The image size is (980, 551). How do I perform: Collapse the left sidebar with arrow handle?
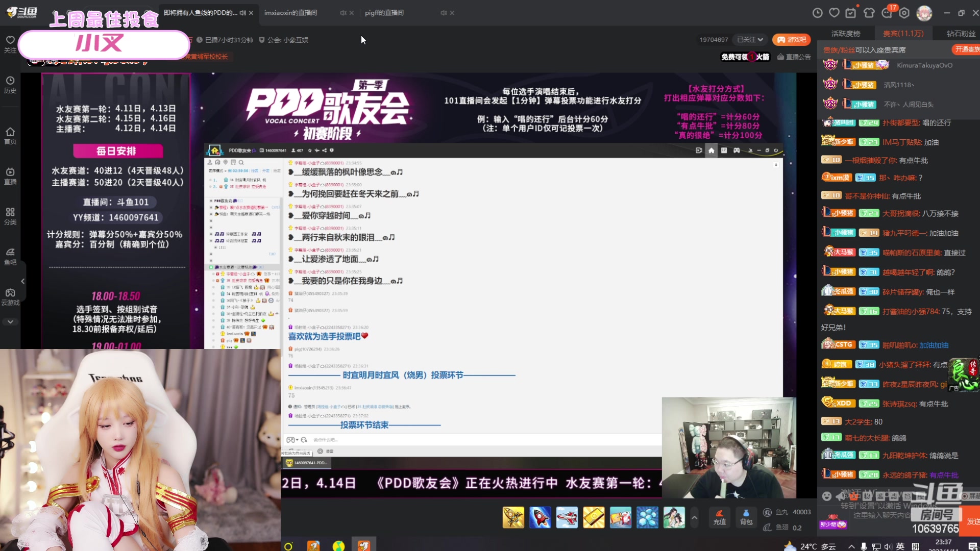pos(22,281)
